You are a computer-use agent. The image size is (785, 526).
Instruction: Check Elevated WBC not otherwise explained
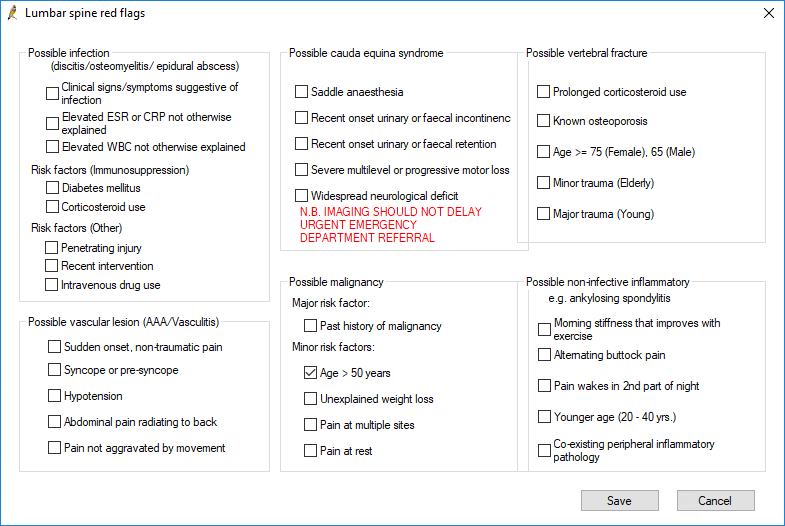53,147
